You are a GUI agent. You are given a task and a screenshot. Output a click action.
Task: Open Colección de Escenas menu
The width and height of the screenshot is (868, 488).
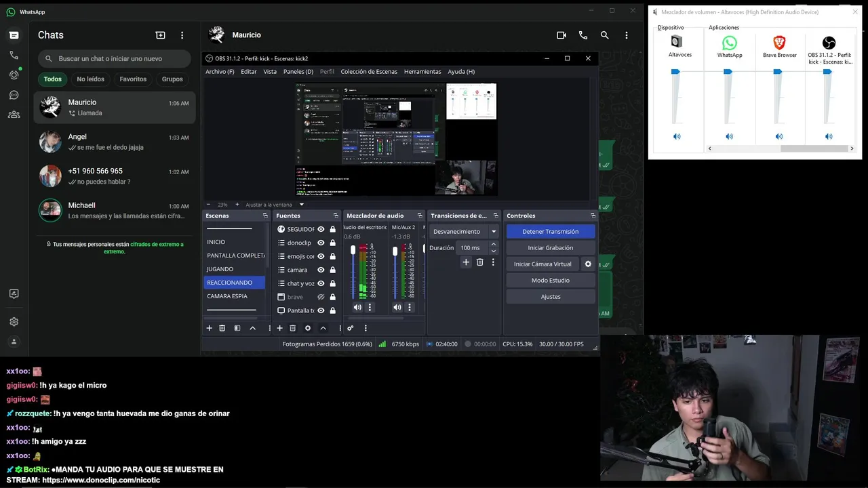click(x=369, y=71)
